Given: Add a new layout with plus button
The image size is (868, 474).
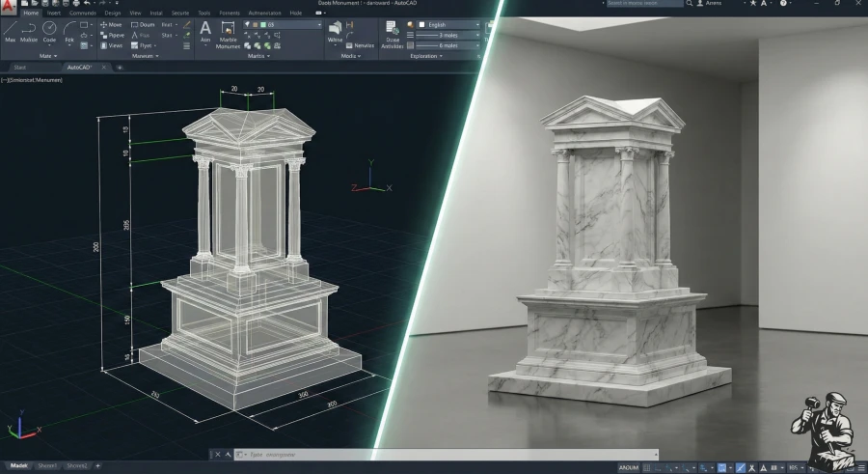Looking at the screenshot, I should tap(98, 465).
